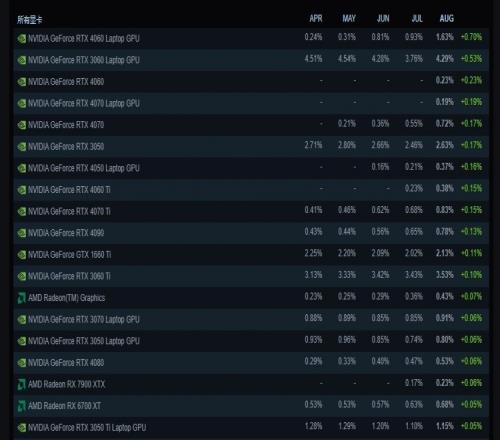Open the NVIDIA GeForce RTX 3060 Ti entry

[x=251, y=276]
